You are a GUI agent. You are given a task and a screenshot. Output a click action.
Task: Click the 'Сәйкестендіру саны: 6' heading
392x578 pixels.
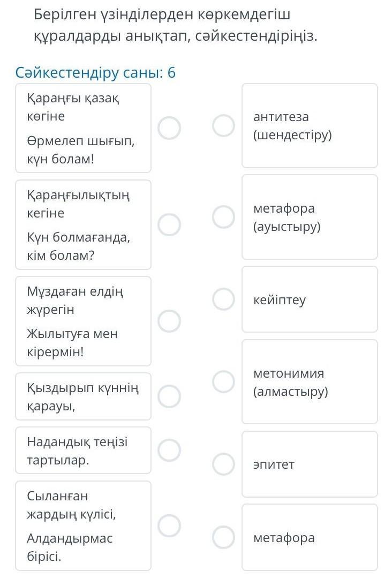tap(95, 73)
